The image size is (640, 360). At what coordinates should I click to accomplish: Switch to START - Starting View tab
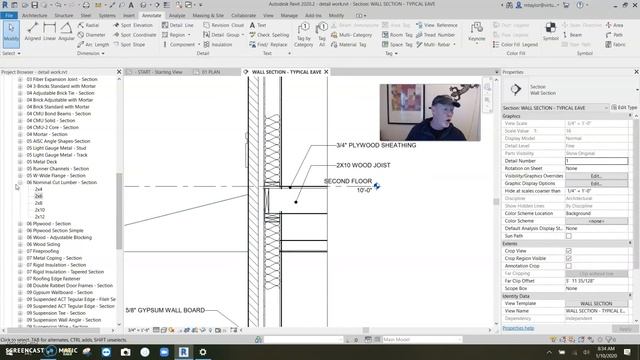[157, 72]
